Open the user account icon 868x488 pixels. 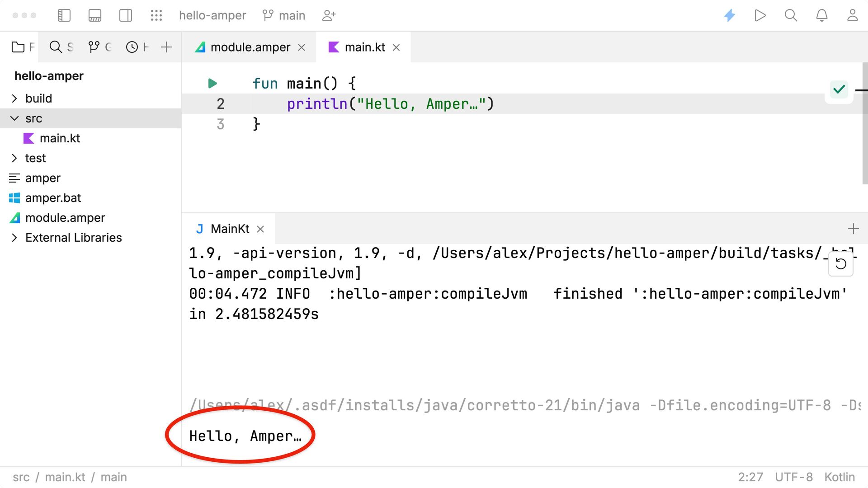[x=853, y=15]
